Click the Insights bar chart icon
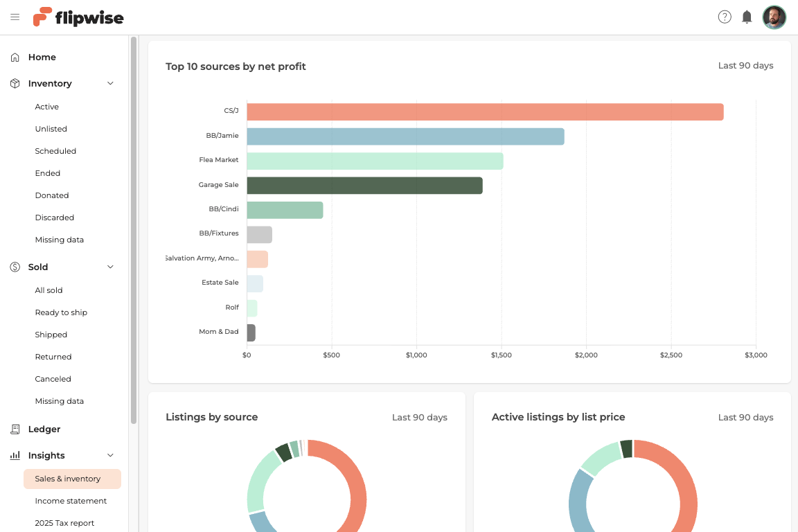 pyautogui.click(x=15, y=455)
